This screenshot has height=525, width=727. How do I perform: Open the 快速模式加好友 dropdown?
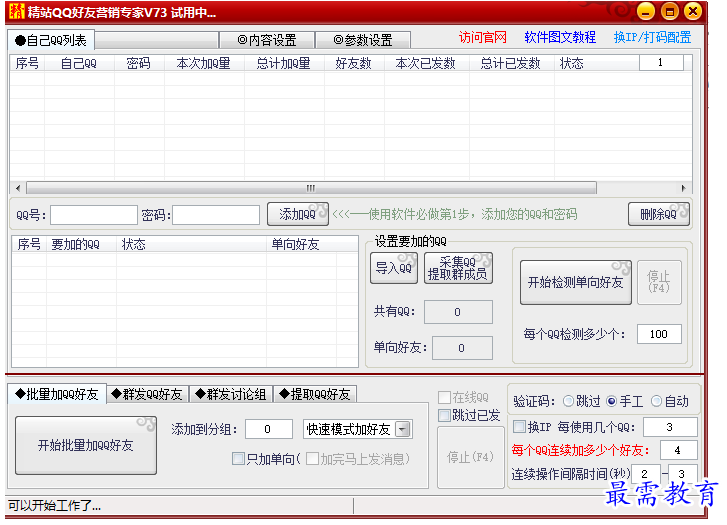(x=404, y=429)
